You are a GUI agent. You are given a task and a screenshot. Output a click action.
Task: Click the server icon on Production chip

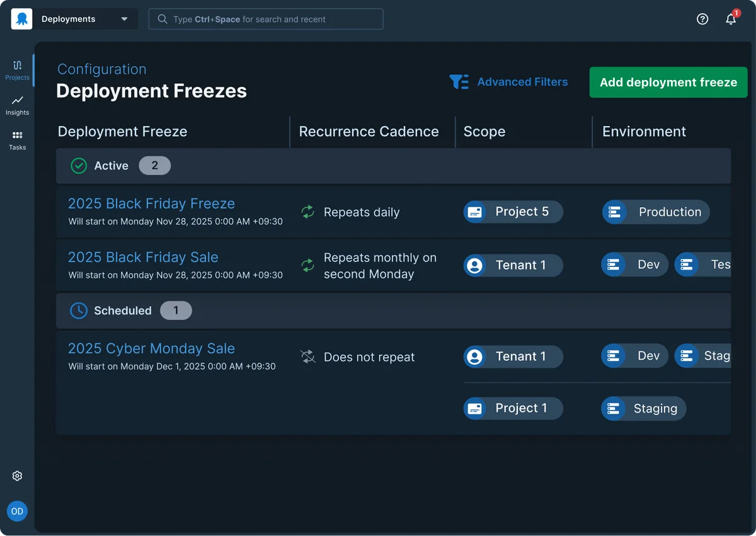coord(614,212)
